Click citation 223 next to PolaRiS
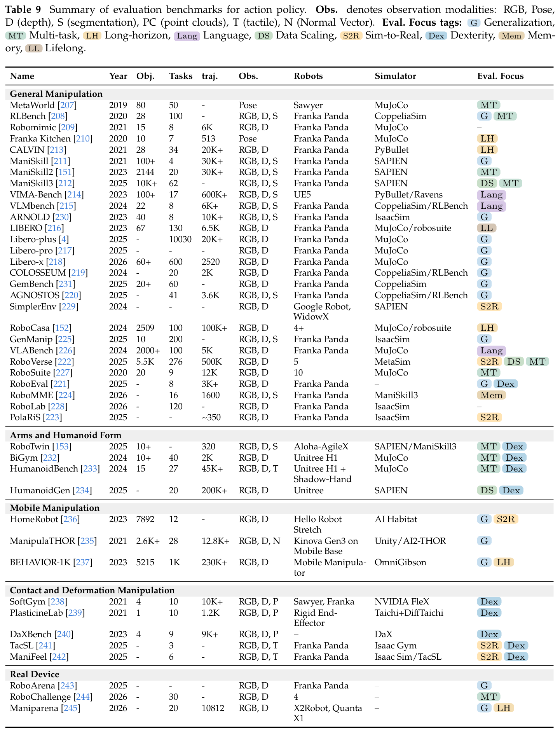Viewport: 560px width, 732px height. pyautogui.click(x=52, y=418)
